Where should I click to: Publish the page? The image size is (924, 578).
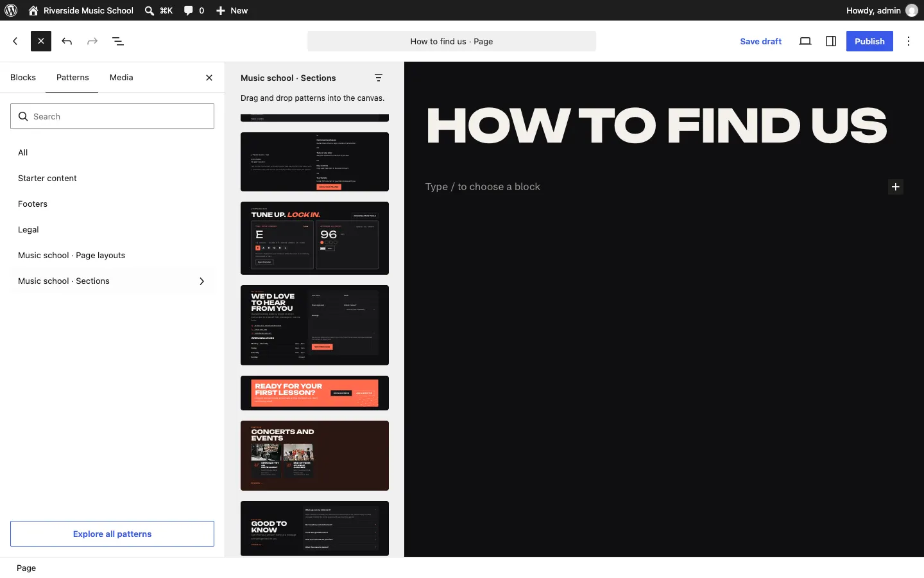coord(869,41)
